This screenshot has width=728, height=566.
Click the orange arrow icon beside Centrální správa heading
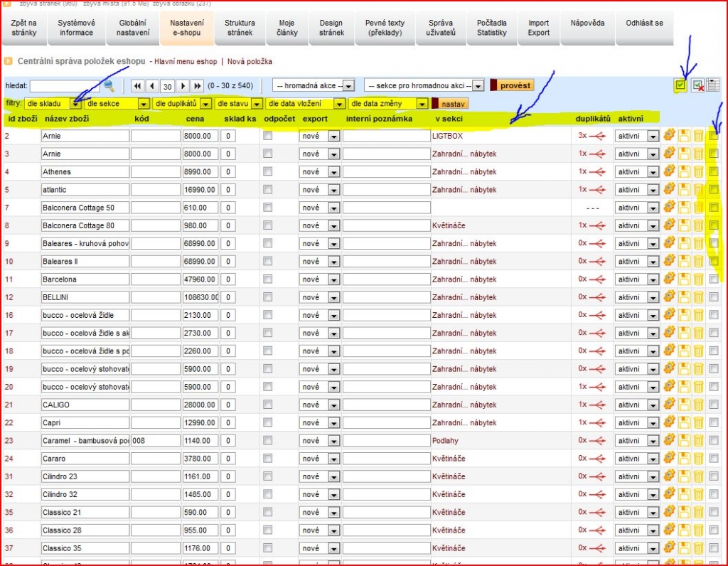click(9, 61)
